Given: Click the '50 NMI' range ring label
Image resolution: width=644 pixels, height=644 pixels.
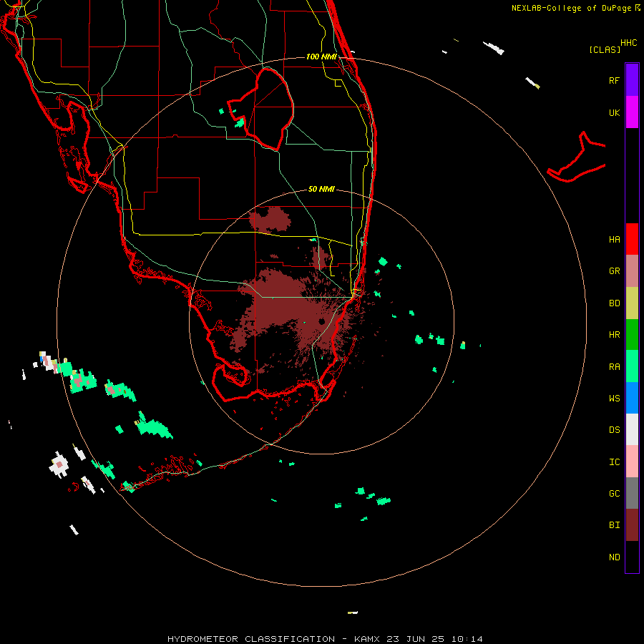Looking at the screenshot, I should 321,189.
